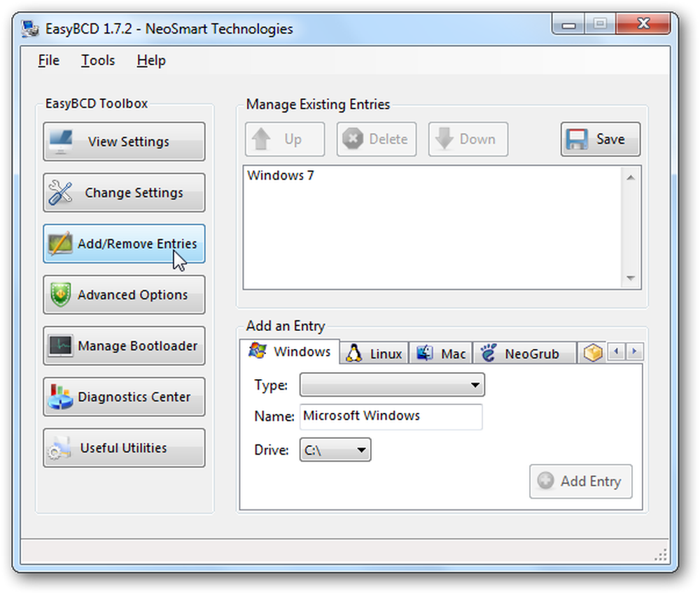Open the Tools menu
Viewport: 700px width, 594px height.
click(x=98, y=60)
